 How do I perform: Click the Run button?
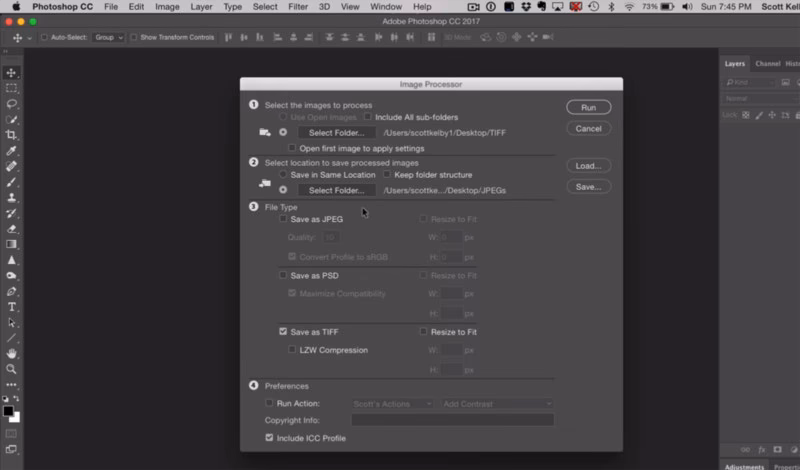tap(589, 108)
